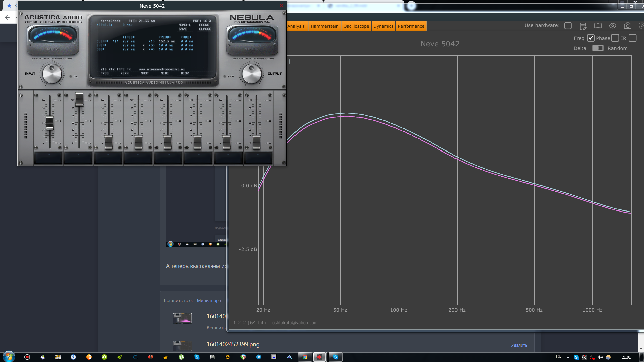This screenshot has width=644, height=362.
Task: Open the Dynamics tab
Action: pyautogui.click(x=383, y=26)
